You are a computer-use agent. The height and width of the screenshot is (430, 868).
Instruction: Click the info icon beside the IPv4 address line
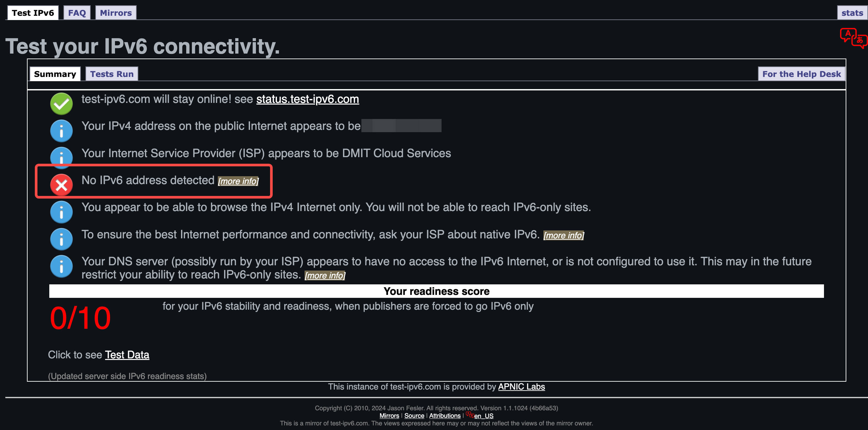[x=61, y=131]
